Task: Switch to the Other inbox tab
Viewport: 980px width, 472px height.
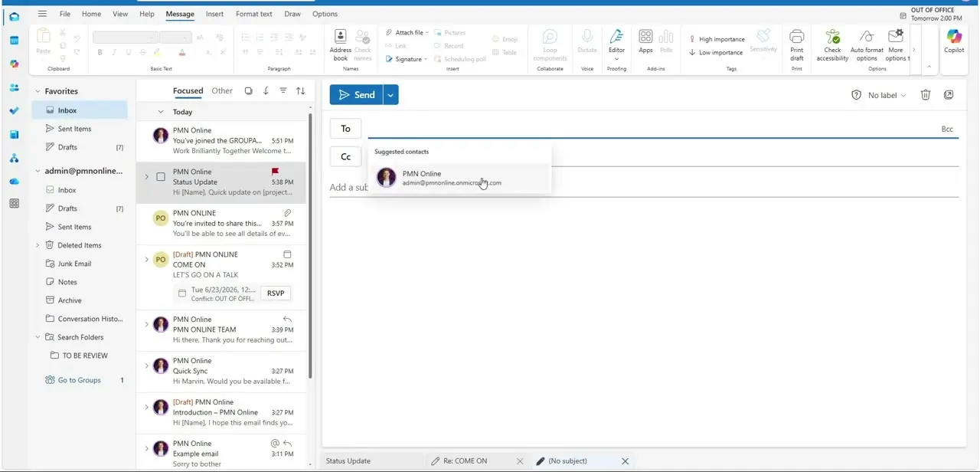Action: [x=222, y=91]
